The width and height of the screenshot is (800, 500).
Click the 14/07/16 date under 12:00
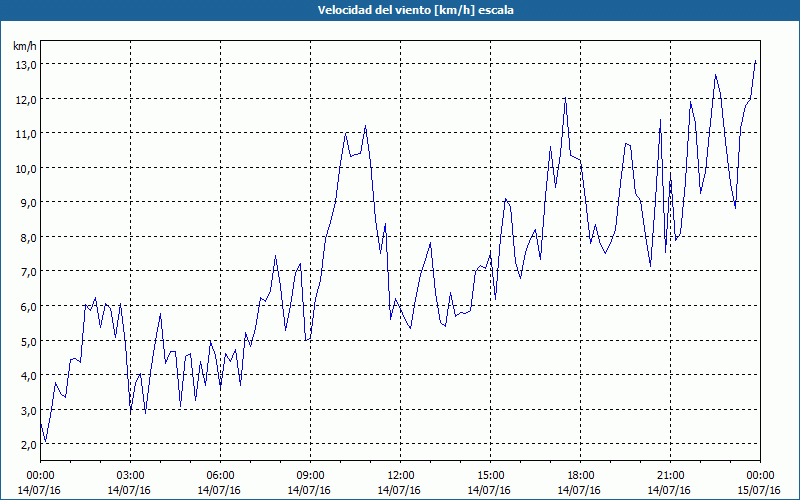399,490
